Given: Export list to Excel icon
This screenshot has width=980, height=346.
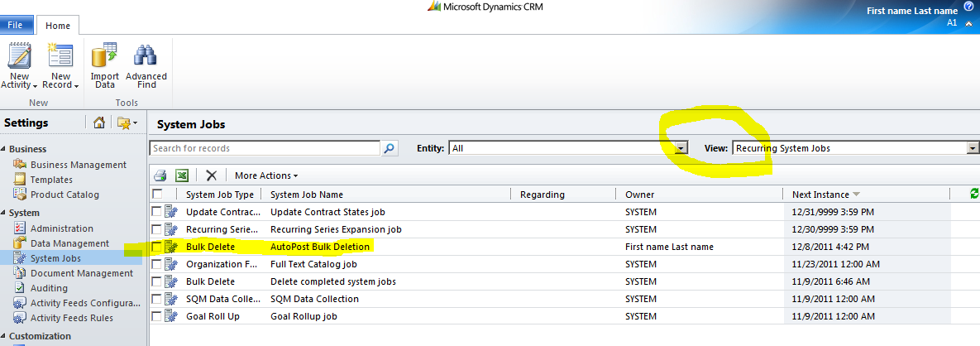Looking at the screenshot, I should (182, 175).
